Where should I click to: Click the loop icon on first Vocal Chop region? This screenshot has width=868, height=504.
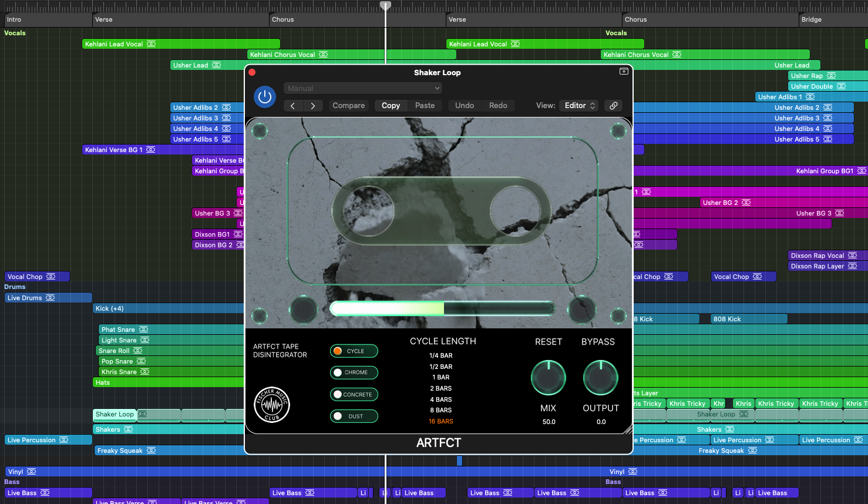point(51,277)
